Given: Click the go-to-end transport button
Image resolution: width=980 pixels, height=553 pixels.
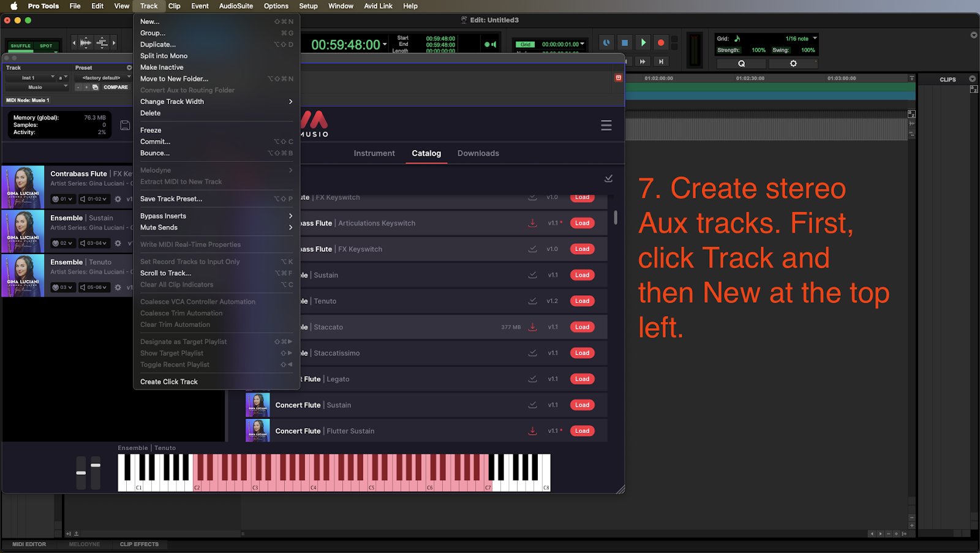Looking at the screenshot, I should (x=661, y=61).
